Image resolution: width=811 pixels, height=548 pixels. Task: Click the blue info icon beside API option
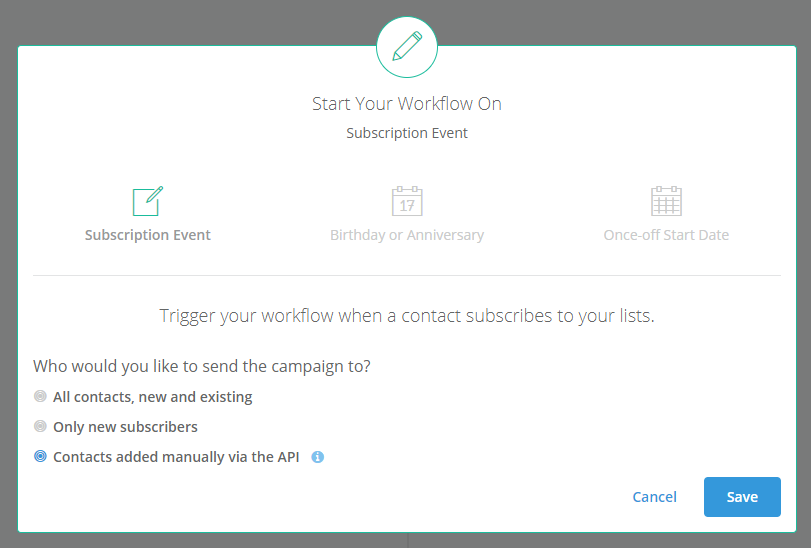[x=318, y=457]
